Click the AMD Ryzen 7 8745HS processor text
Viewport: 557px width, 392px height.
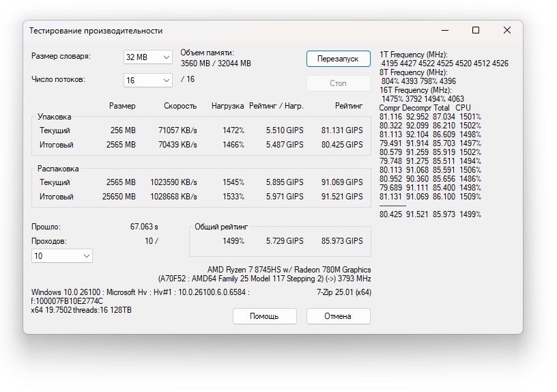point(289,270)
